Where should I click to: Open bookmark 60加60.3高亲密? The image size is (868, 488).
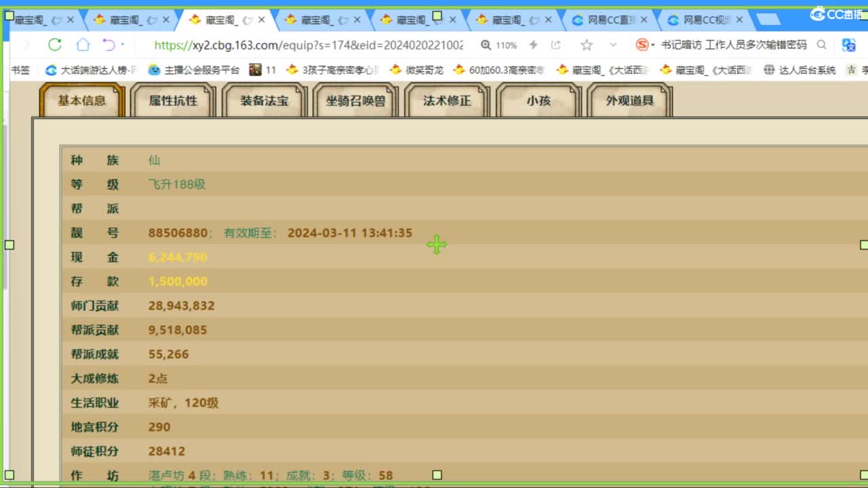[499, 69]
